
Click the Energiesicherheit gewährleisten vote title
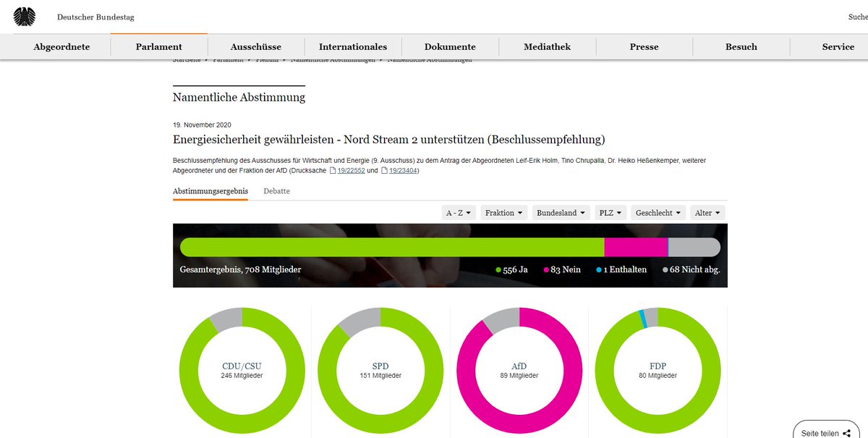pyautogui.click(x=388, y=139)
